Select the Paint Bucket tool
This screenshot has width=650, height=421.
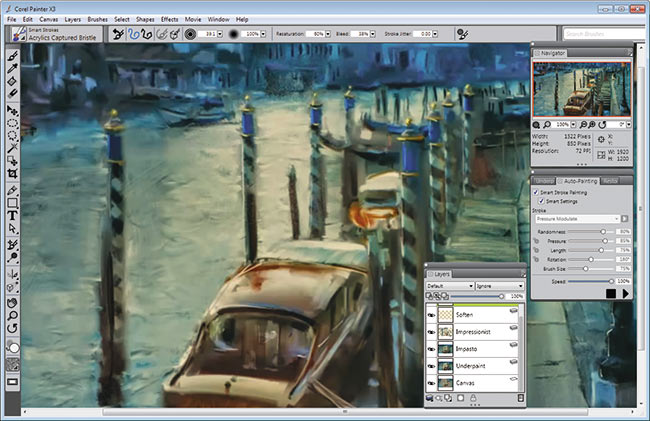[x=12, y=82]
